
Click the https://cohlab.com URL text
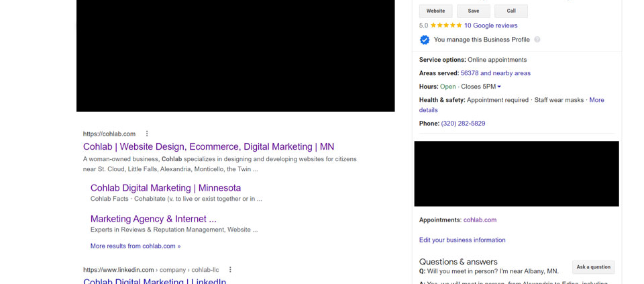pyautogui.click(x=109, y=134)
